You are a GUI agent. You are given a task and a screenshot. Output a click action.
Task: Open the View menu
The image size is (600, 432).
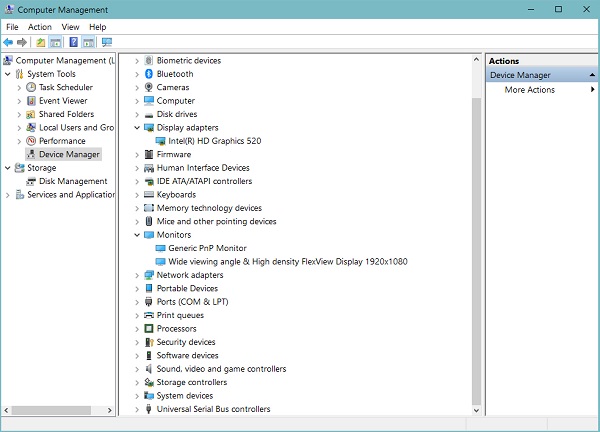point(70,27)
